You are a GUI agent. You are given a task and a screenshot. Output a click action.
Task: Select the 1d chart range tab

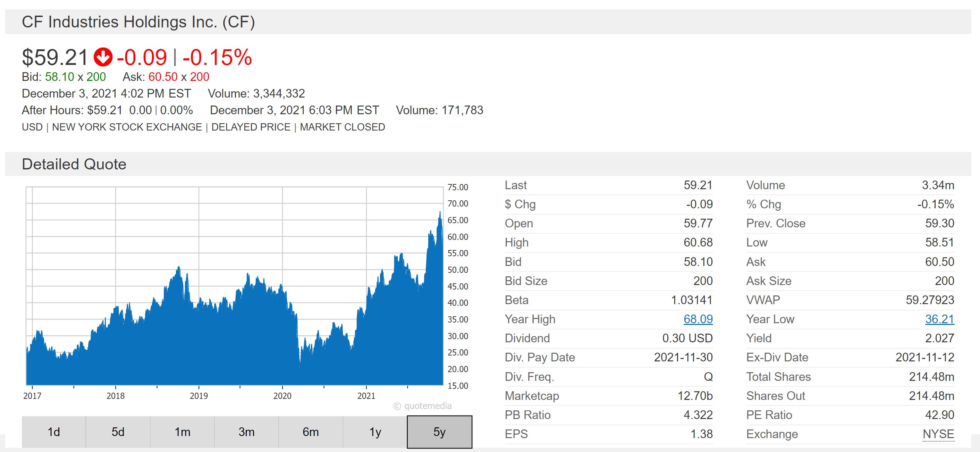coord(54,432)
